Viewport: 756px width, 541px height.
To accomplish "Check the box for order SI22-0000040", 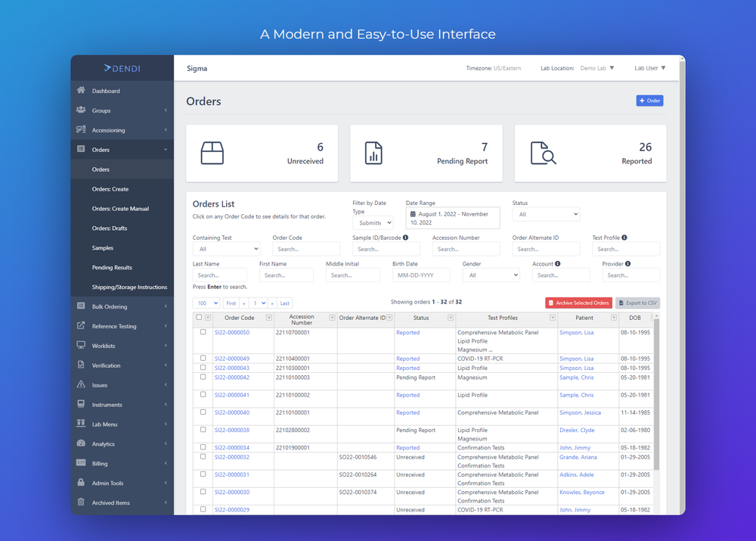I will [203, 412].
